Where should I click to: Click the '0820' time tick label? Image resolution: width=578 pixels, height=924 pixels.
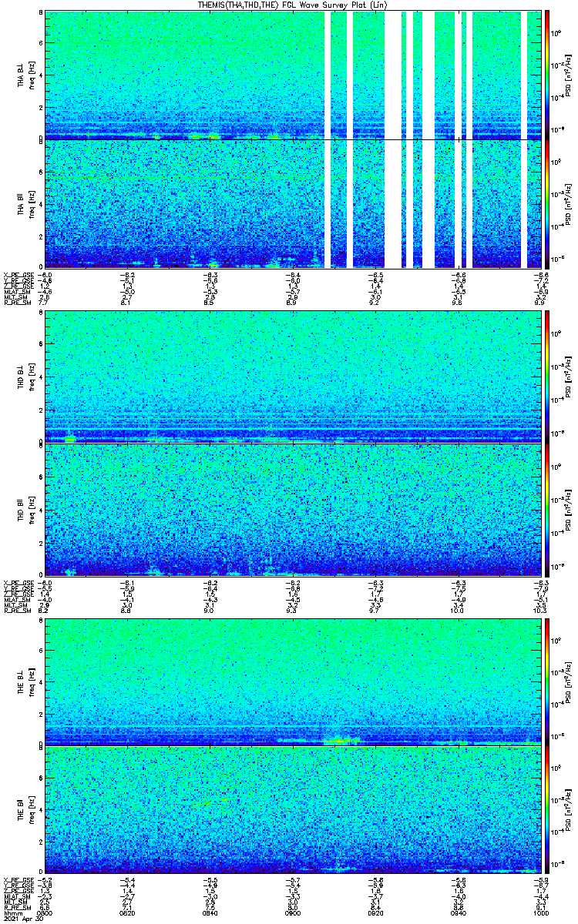128,913
